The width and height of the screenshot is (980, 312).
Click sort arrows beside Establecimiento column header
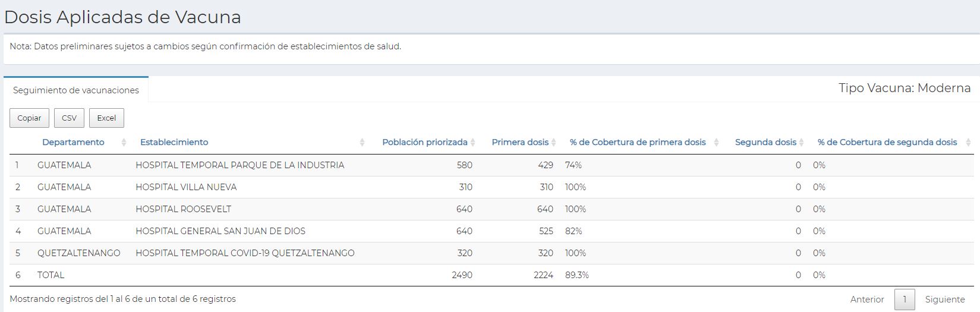coord(362,143)
